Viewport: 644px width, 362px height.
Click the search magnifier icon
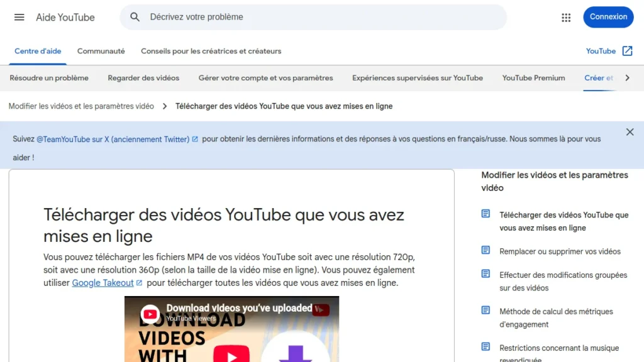click(x=135, y=17)
